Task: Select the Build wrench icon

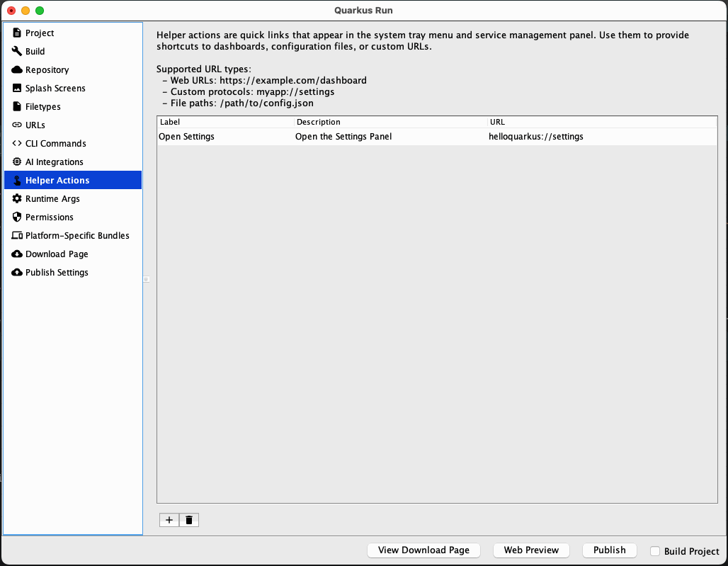Action: coord(16,51)
